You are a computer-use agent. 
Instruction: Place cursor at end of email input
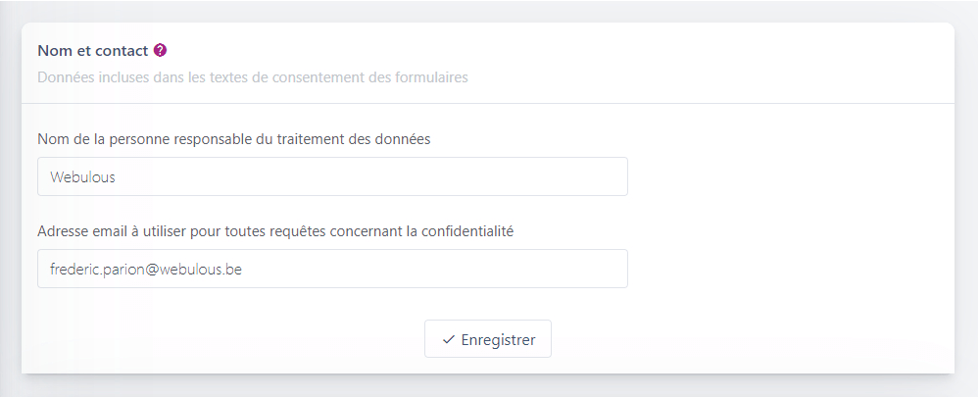pyautogui.click(x=244, y=270)
